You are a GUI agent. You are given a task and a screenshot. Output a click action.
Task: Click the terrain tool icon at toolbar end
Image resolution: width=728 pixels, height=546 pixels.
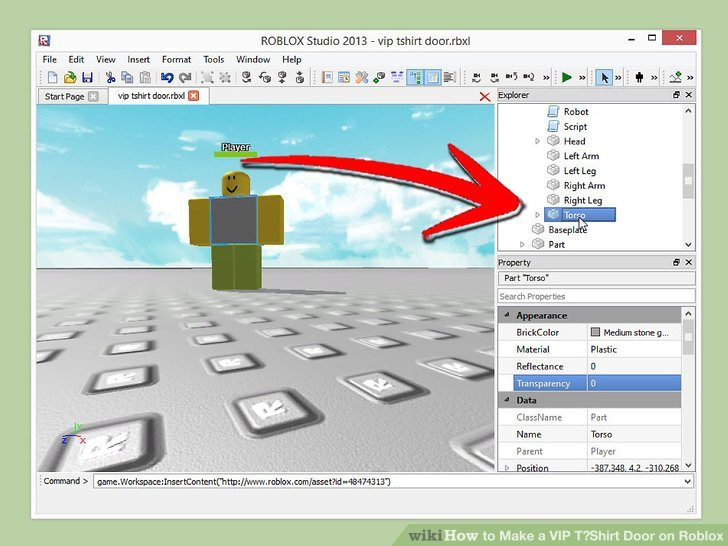coord(676,77)
